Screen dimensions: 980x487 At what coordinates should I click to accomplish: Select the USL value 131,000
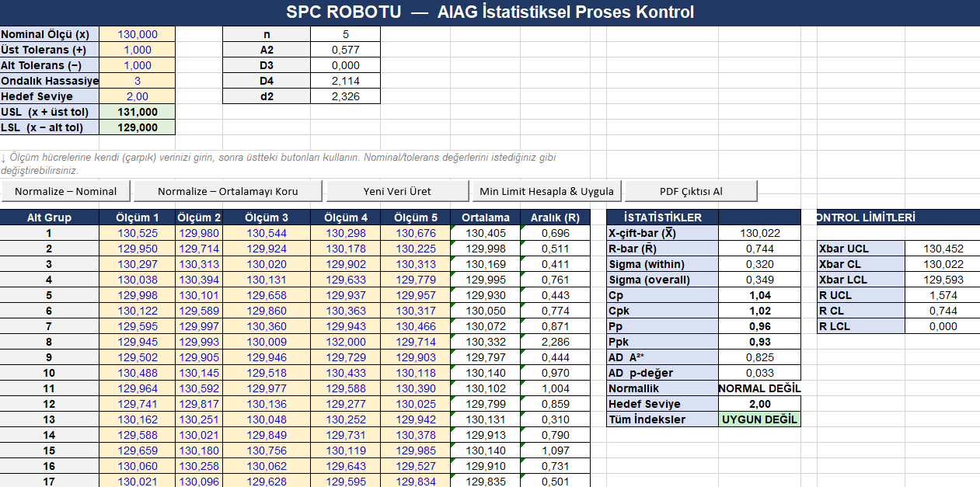click(138, 112)
